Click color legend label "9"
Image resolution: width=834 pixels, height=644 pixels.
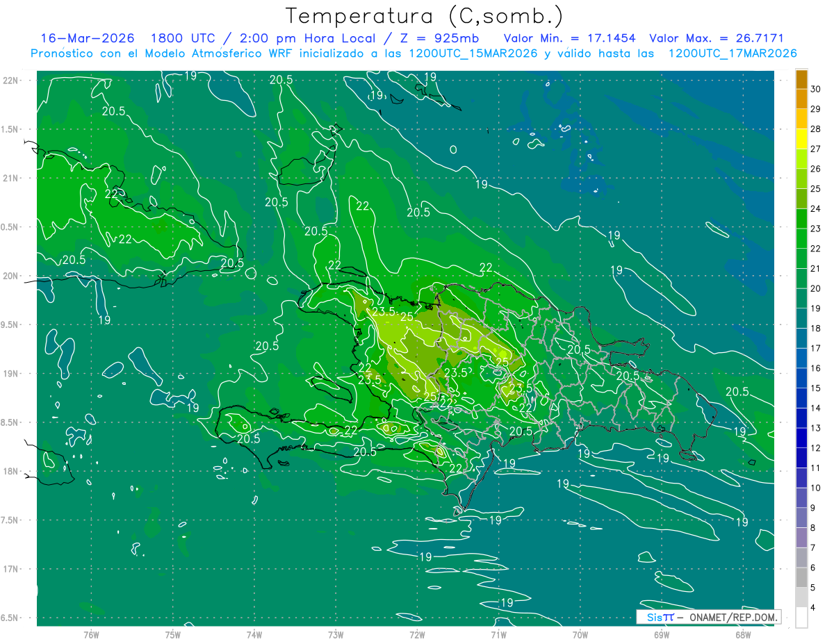[813, 508]
